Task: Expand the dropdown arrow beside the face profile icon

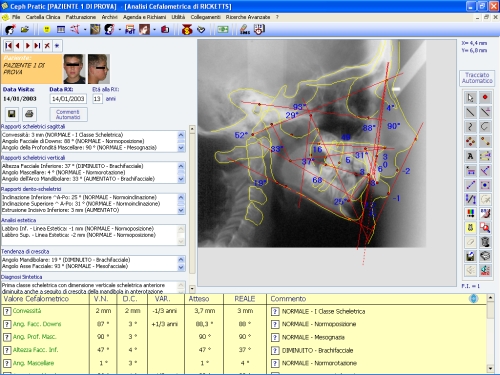Action: point(119,30)
